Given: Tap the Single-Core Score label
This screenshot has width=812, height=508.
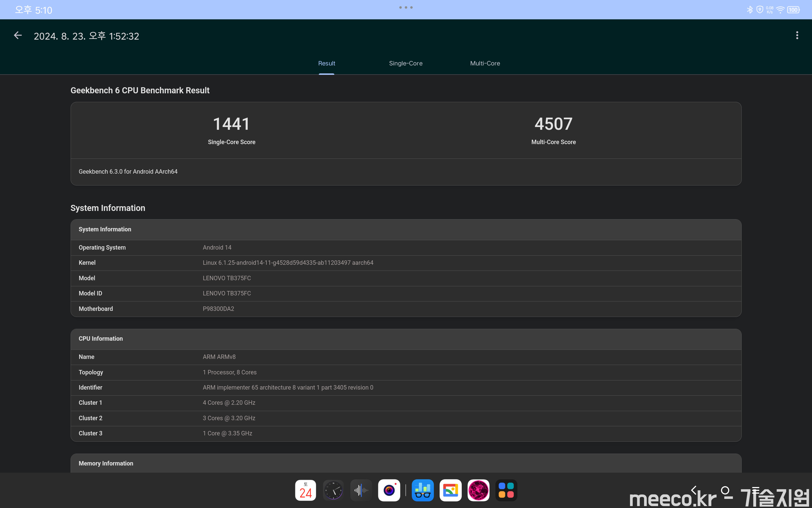Looking at the screenshot, I should [231, 142].
